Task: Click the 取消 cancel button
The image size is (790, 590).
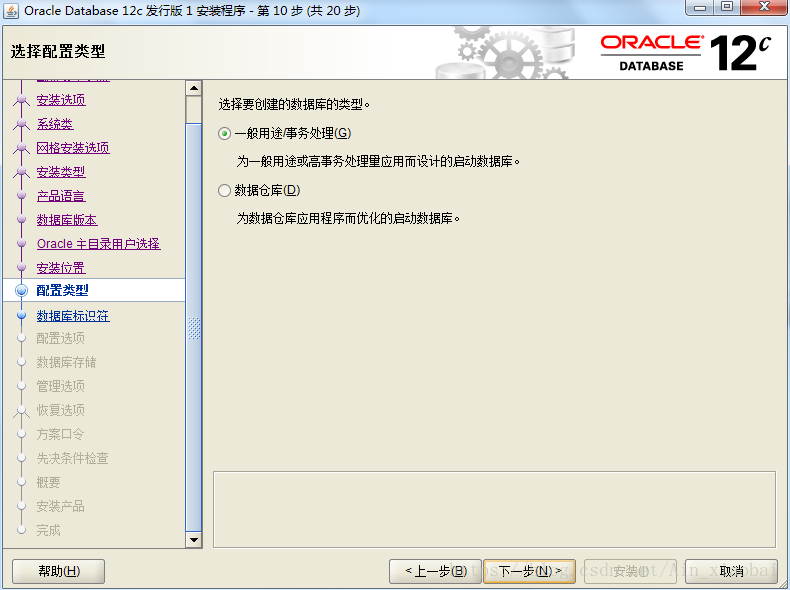Action: [731, 571]
